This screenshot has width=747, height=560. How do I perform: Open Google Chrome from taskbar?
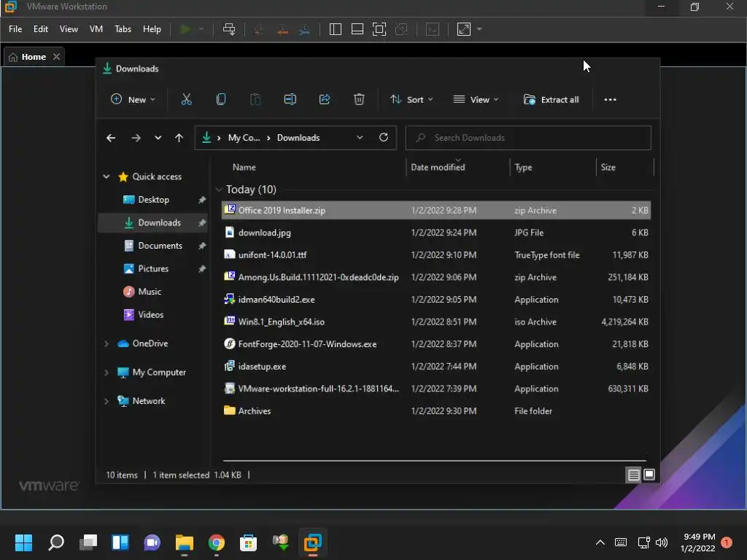216,542
